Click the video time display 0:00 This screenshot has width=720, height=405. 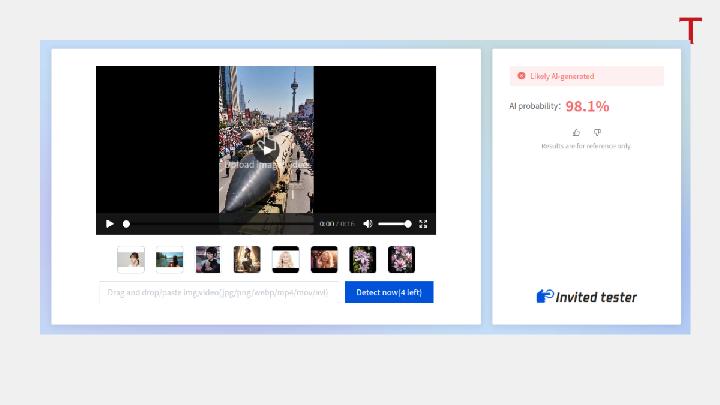pos(326,224)
